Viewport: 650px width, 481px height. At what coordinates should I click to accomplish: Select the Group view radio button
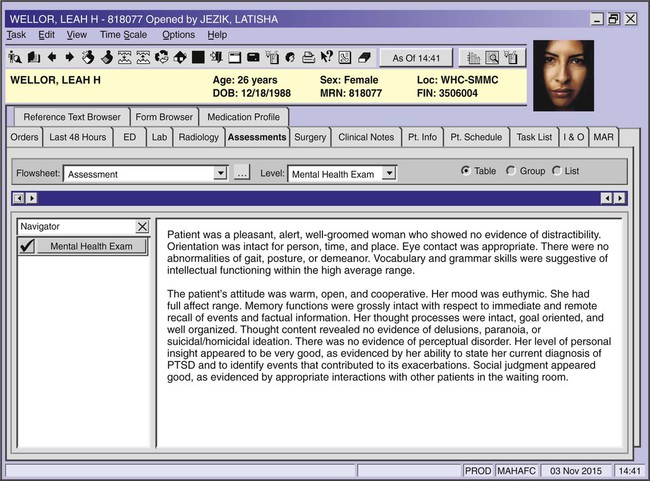(x=511, y=171)
